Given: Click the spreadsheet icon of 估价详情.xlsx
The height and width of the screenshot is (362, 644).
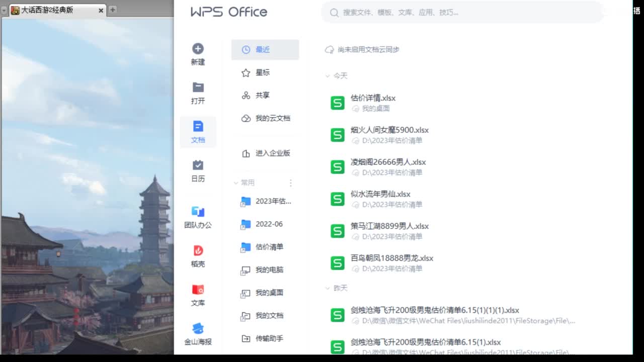Looking at the screenshot, I should click(x=337, y=103).
